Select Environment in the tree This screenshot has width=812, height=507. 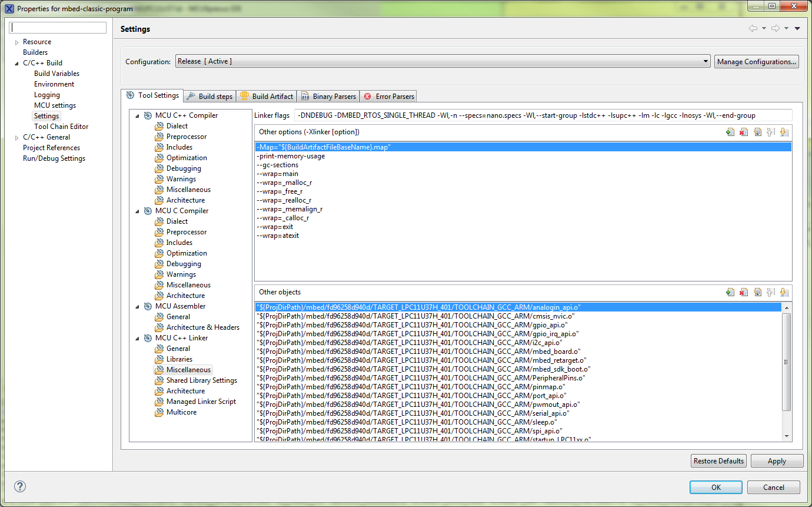pyautogui.click(x=54, y=84)
